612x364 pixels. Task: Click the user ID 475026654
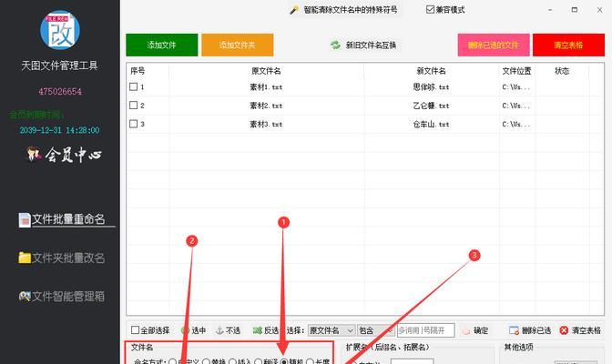(60, 92)
